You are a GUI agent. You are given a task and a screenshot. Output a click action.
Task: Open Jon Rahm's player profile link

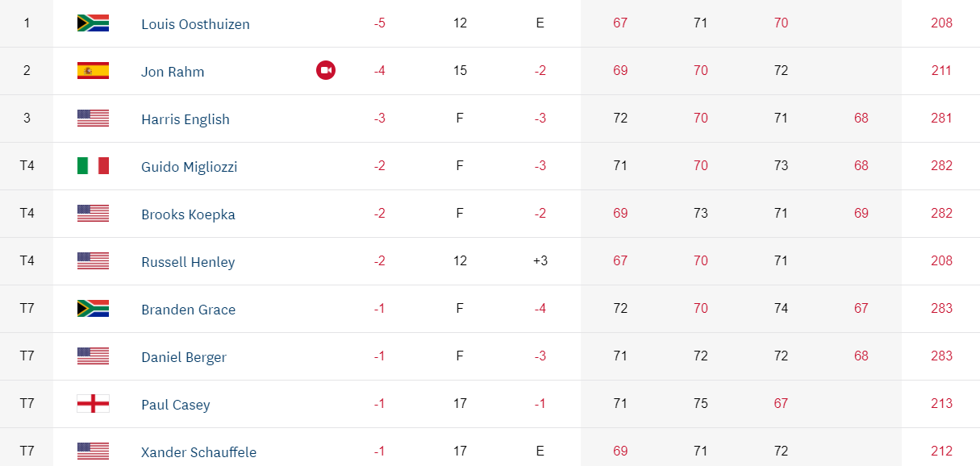pyautogui.click(x=173, y=72)
